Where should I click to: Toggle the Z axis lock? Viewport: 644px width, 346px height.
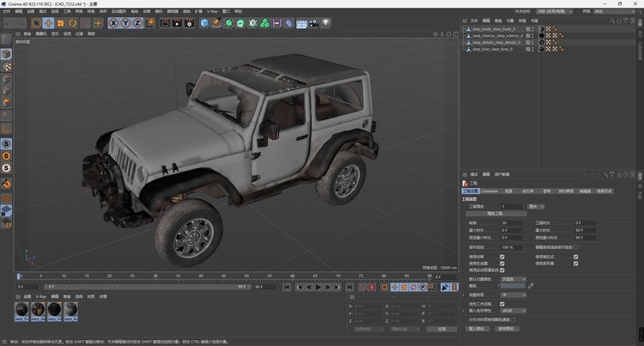(137, 23)
